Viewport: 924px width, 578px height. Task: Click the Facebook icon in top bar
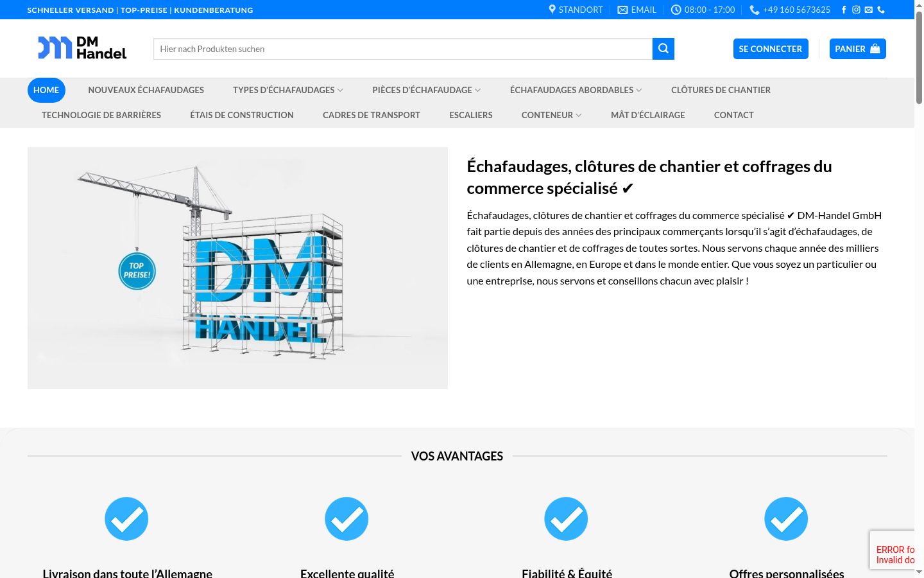pos(844,10)
